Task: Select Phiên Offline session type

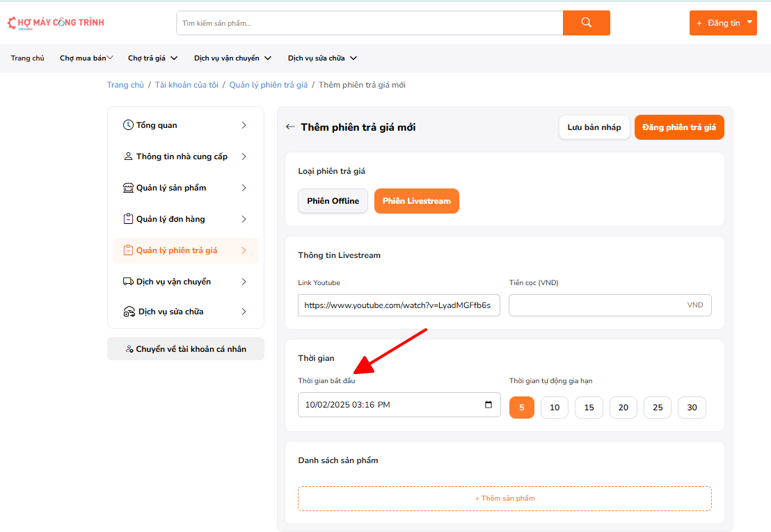Action: (x=333, y=201)
